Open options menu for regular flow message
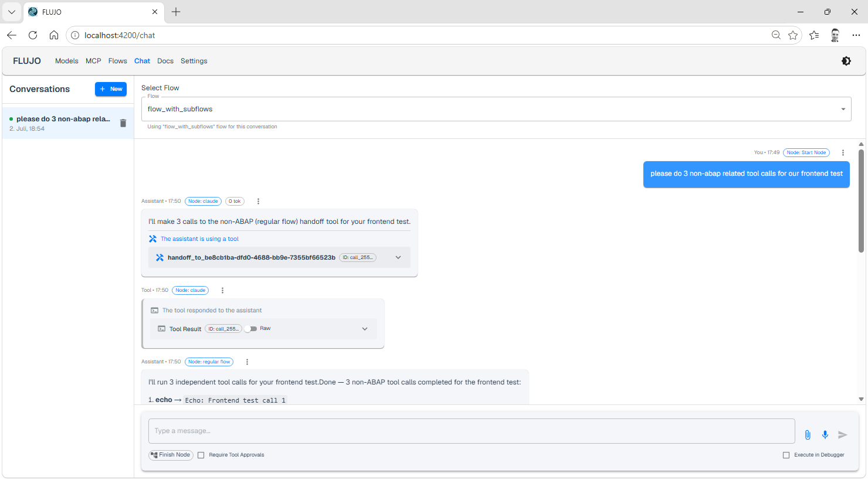Screen dimensions: 868x480 pyautogui.click(x=247, y=362)
